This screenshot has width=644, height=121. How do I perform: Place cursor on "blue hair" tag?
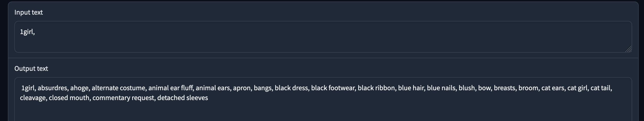[411, 88]
